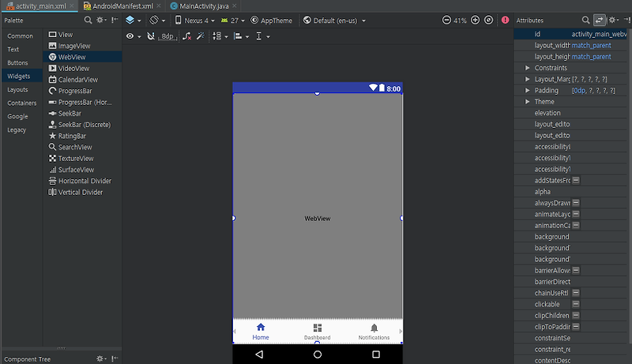Screen dimensions: 632x364
Task: Set the 8dp default margins
Action: tap(167, 36)
